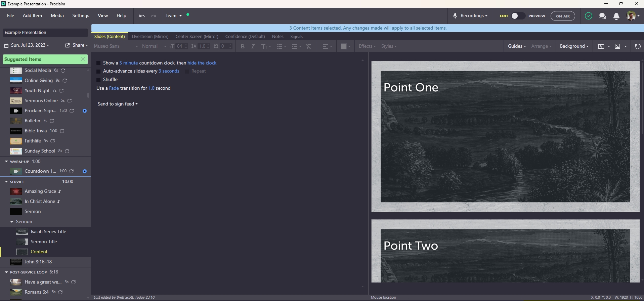Click the Fade transition link
644x301 pixels.
pos(114,88)
